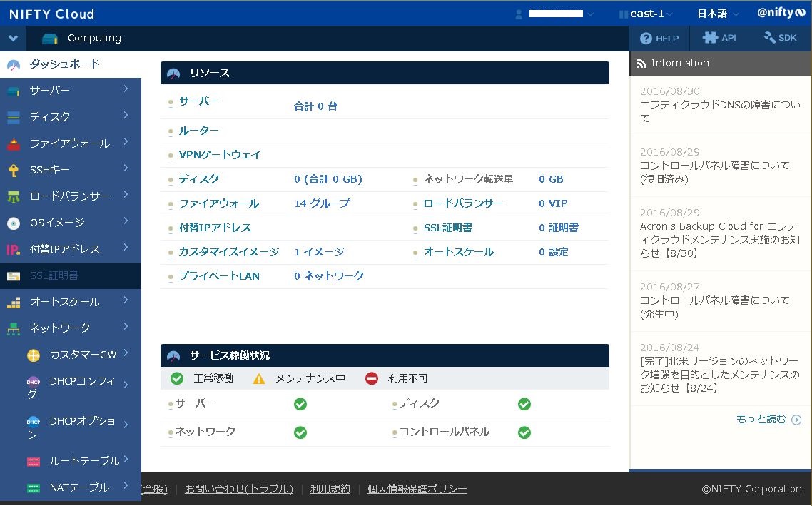This screenshot has height=506, width=812.
Task: Click the server icon next to サーバー
Action: (x=14, y=91)
